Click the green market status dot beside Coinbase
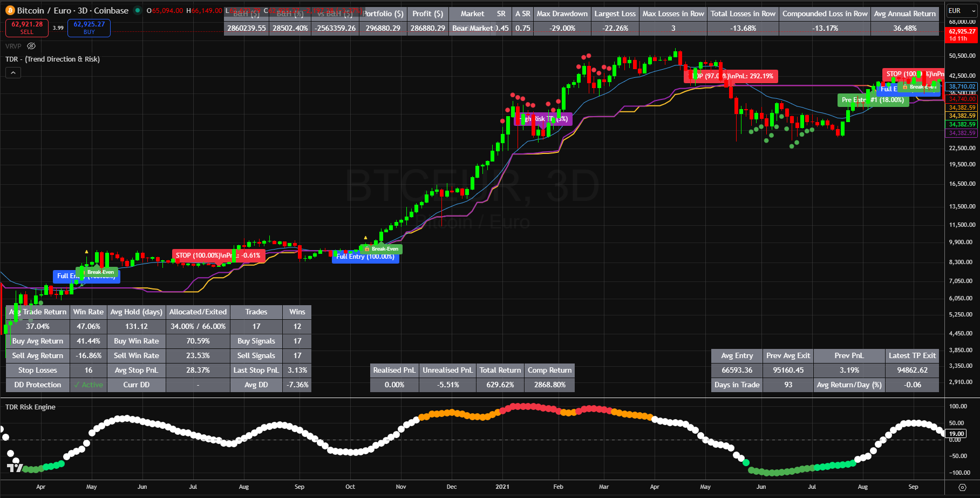Viewport: 980px width, 498px height. click(x=138, y=10)
